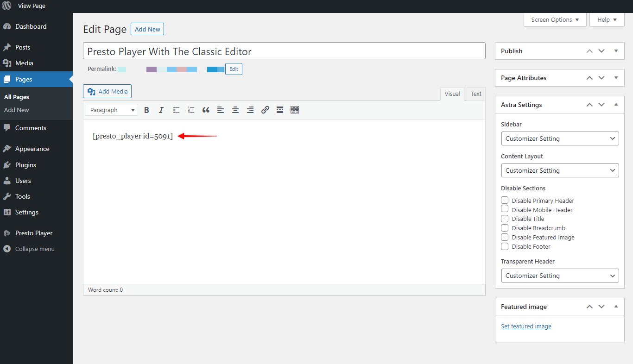Click the Add Media button

click(108, 91)
